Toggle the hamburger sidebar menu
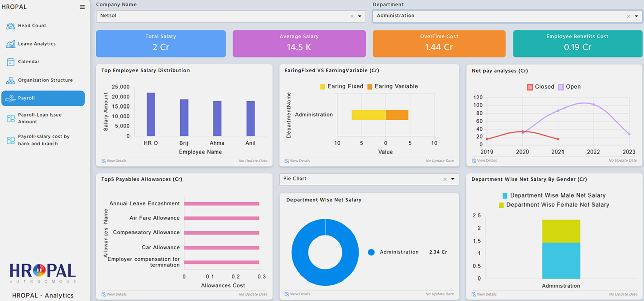Viewport: 644px width, 301px height. coord(82,7)
